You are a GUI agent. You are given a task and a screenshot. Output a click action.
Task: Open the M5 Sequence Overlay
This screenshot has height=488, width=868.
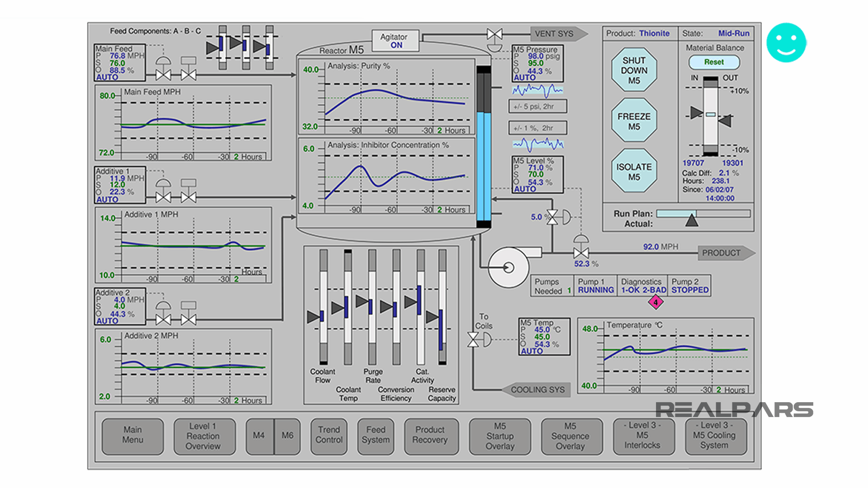tap(571, 436)
